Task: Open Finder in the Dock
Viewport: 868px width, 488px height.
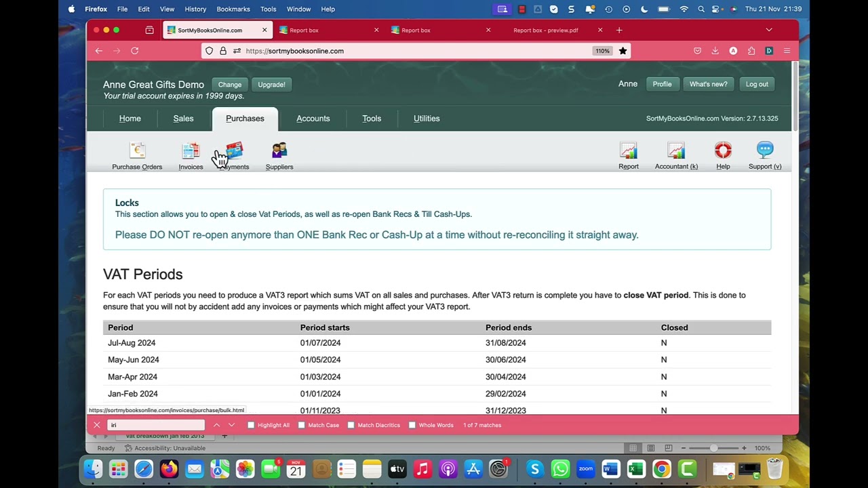Action: tap(93, 469)
